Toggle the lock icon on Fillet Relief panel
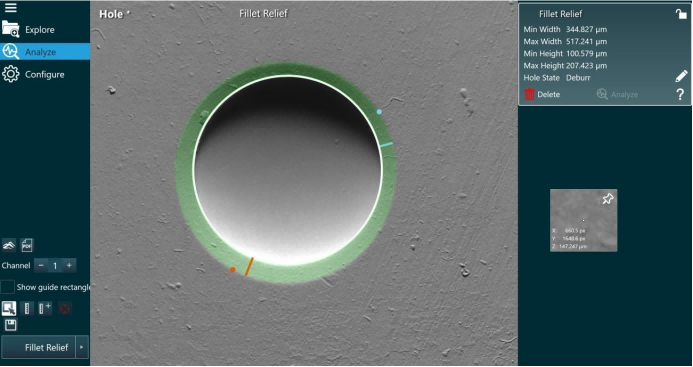The image size is (693, 367). [x=681, y=14]
